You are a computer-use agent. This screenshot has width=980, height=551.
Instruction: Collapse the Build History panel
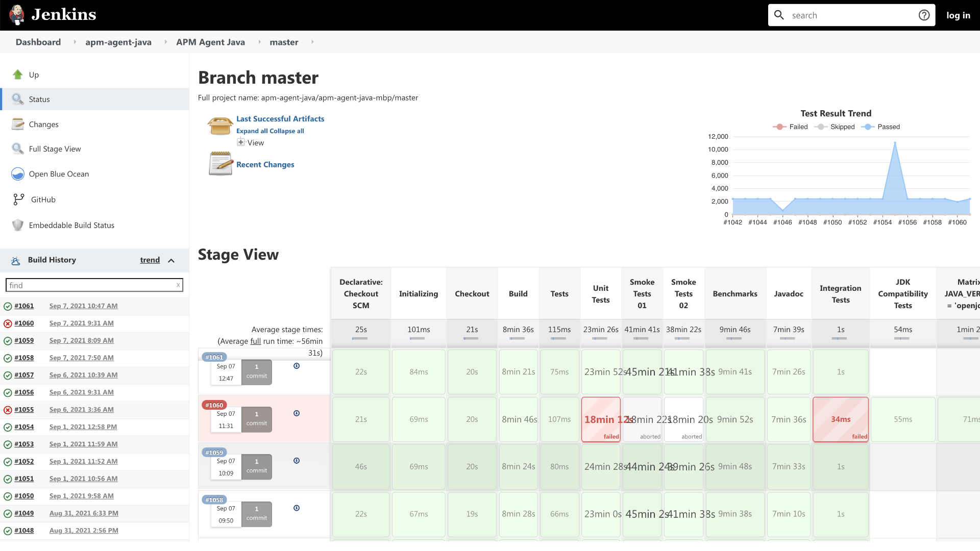171,261
